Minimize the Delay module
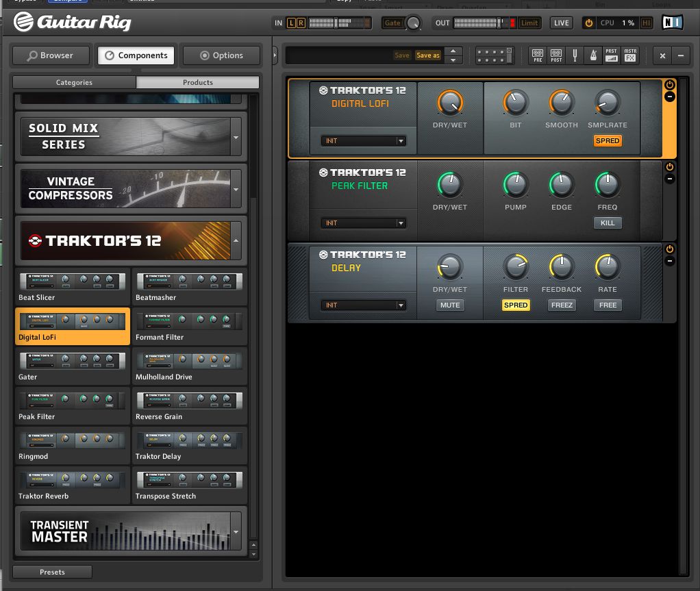700x591 pixels. tap(670, 261)
